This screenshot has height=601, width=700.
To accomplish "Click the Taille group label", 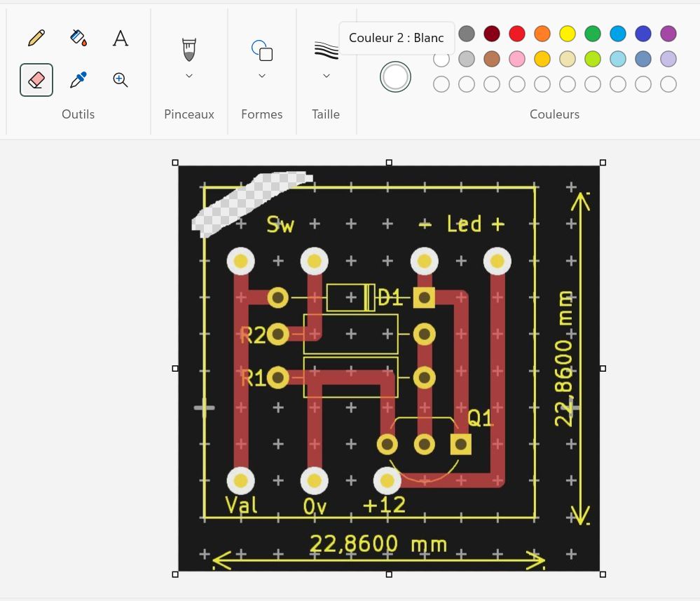I will click(x=326, y=114).
